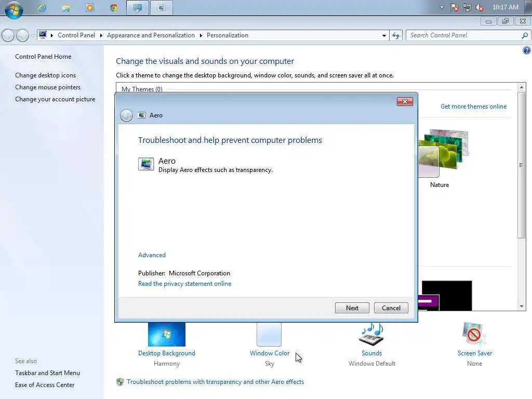
Task: Expand the root breadcrumb arrow before Control Panel
Action: (52, 35)
